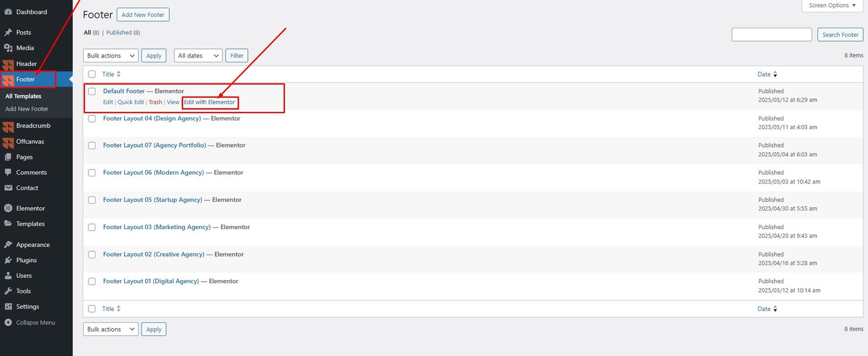Focus the footer search input field
The image size is (868, 356).
[771, 35]
